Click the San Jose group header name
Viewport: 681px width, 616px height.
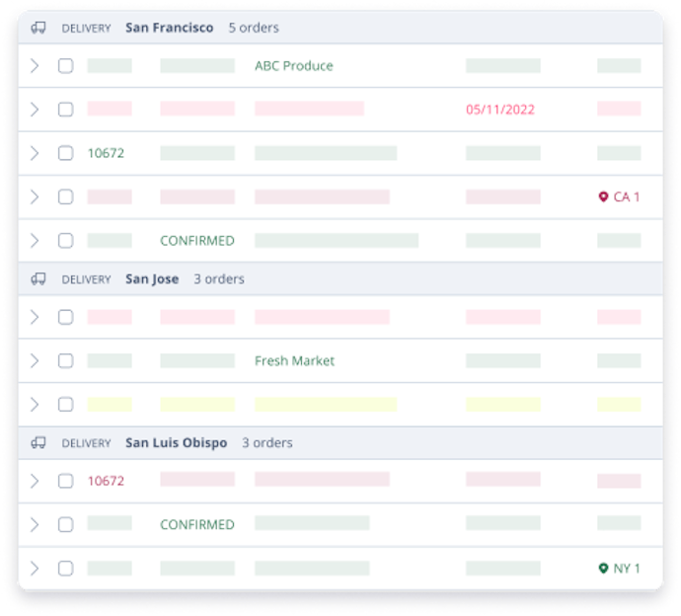(x=152, y=279)
